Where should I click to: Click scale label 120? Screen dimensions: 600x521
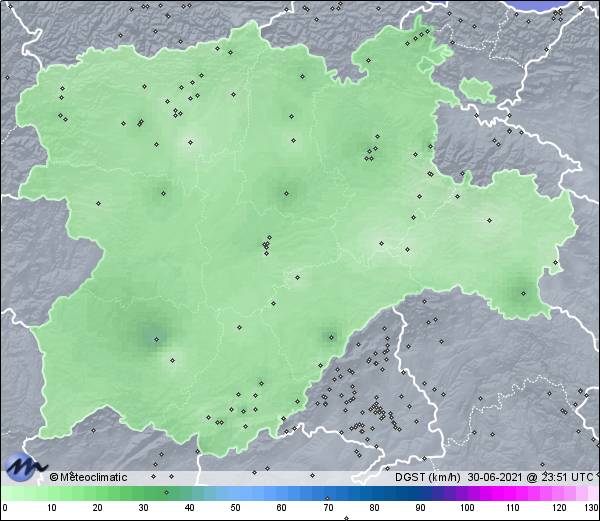point(559,508)
